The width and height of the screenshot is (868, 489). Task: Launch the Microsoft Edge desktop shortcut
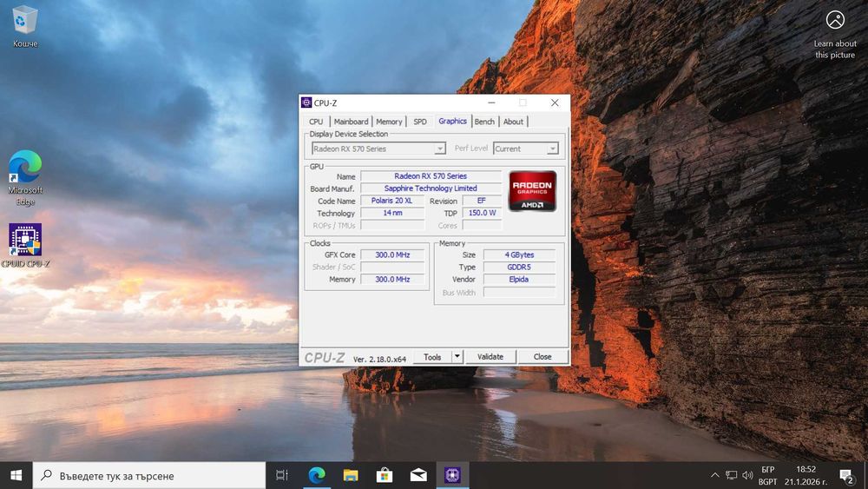tap(25, 178)
